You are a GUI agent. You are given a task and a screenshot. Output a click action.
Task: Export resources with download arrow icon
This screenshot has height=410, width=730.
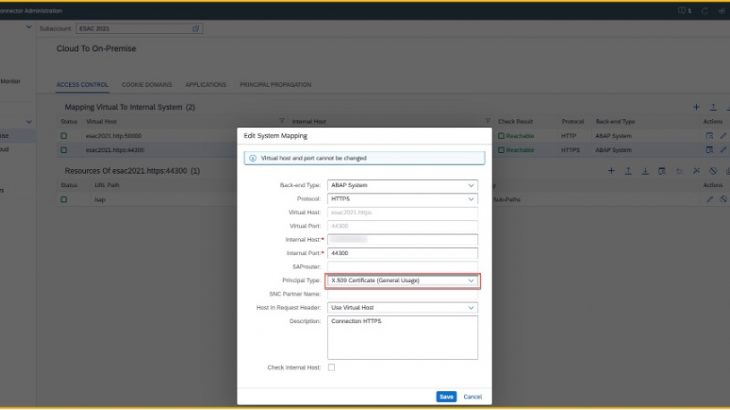pyautogui.click(x=645, y=171)
